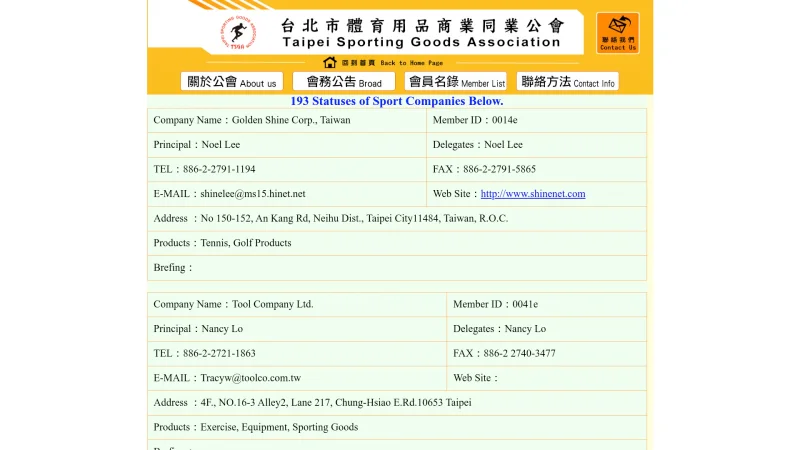Select 'Products：Exercise, Equipment, Sporting Goods' row
The image size is (800, 450).
(397, 427)
